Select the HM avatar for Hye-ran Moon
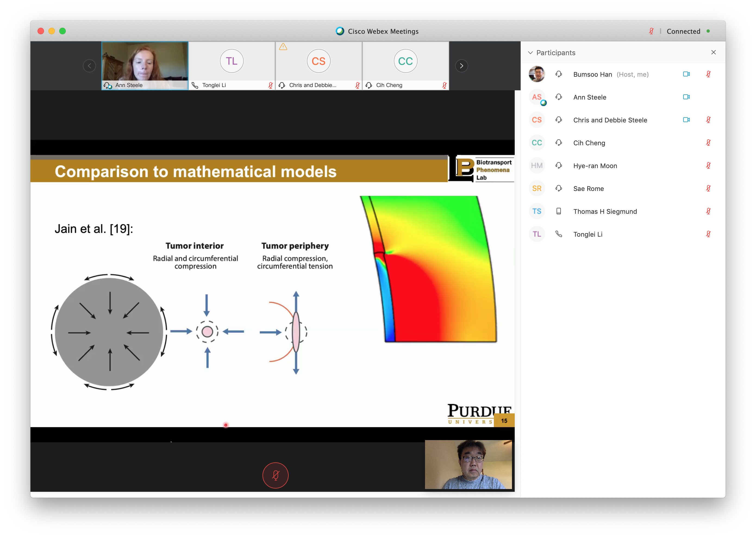Viewport: 756px width, 538px height. tap(536, 166)
